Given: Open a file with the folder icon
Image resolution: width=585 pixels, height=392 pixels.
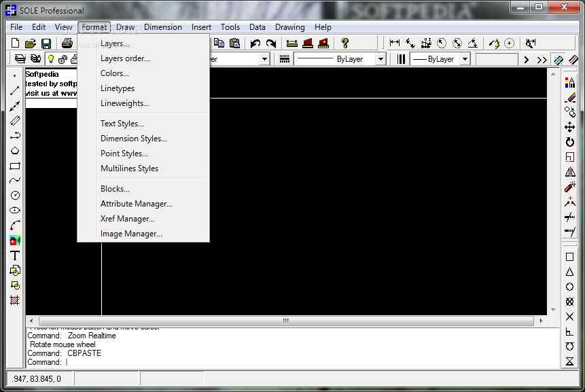Looking at the screenshot, I should [x=31, y=43].
